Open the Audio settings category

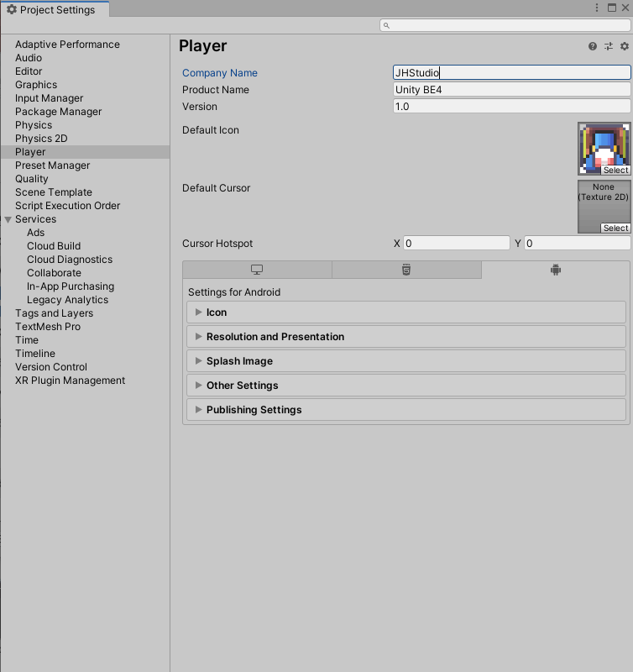(x=29, y=58)
